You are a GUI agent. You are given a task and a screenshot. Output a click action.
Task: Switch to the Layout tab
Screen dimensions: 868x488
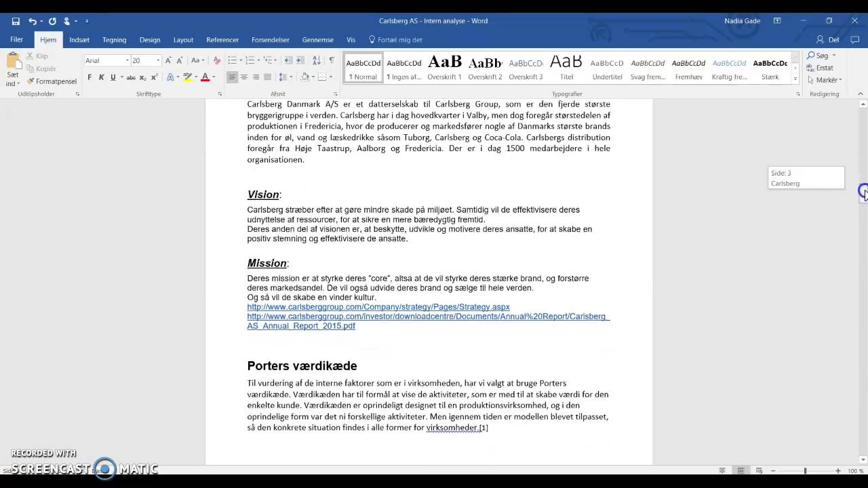(x=183, y=40)
